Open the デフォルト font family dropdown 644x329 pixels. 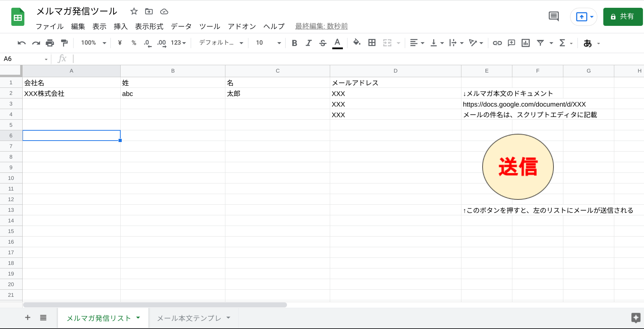pos(221,43)
